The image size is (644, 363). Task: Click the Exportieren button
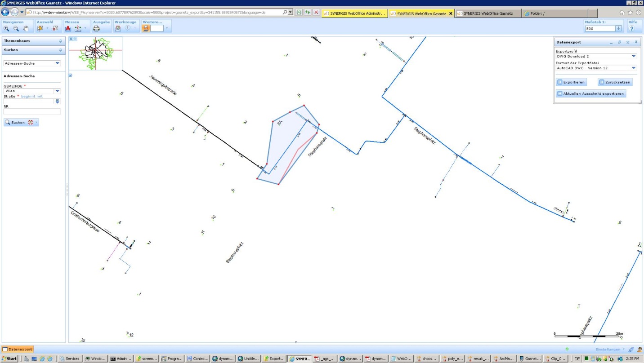(571, 82)
